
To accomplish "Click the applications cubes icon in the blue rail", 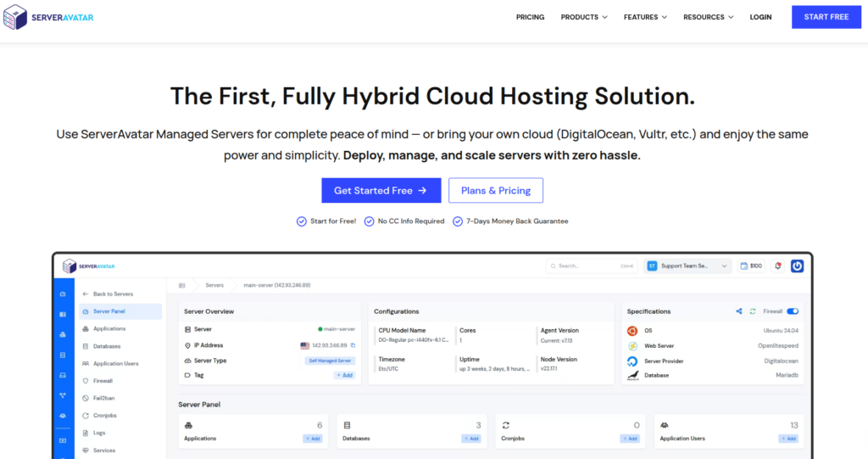I will click(x=63, y=335).
